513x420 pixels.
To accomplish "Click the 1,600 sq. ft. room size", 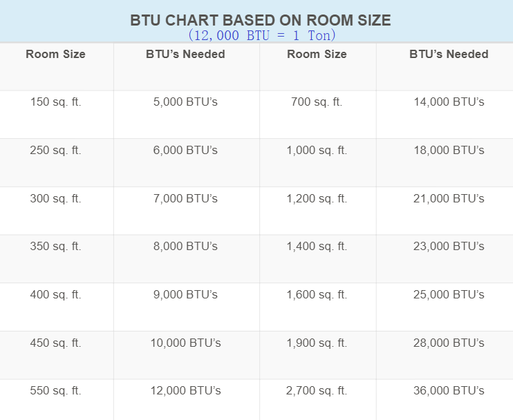I will [317, 295].
